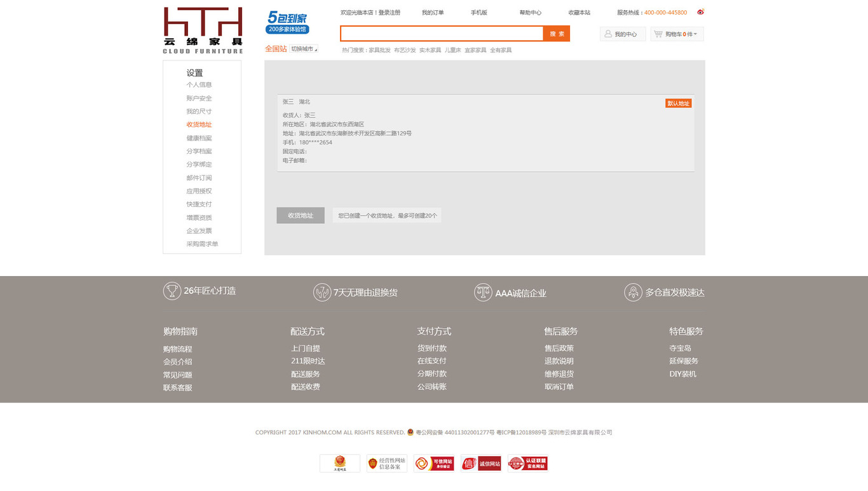Open the Weibo icon in header
The width and height of the screenshot is (868, 491).
pos(700,12)
